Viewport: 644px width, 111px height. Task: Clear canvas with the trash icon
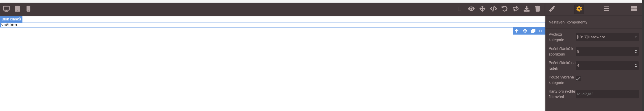pos(538,9)
